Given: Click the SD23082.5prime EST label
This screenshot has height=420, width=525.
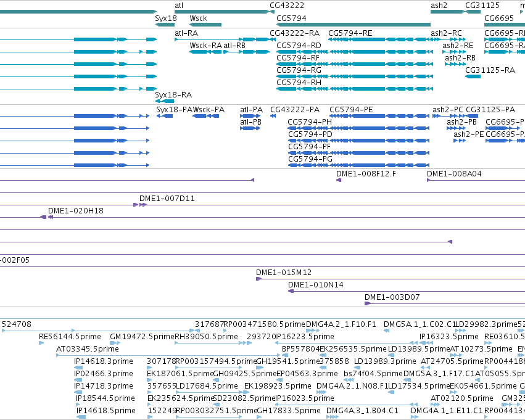Looking at the screenshot, I should tap(244, 398).
